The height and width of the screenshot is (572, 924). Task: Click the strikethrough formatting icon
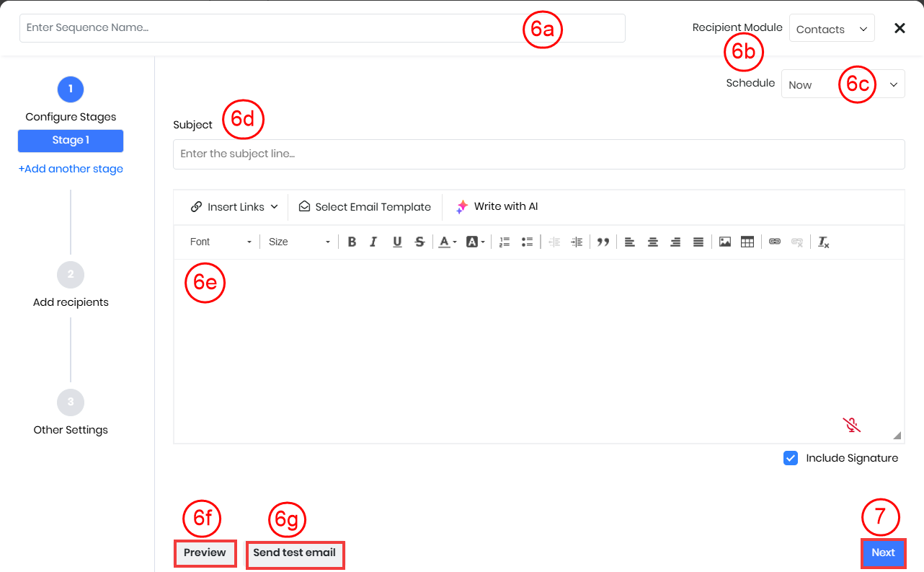pyautogui.click(x=419, y=242)
